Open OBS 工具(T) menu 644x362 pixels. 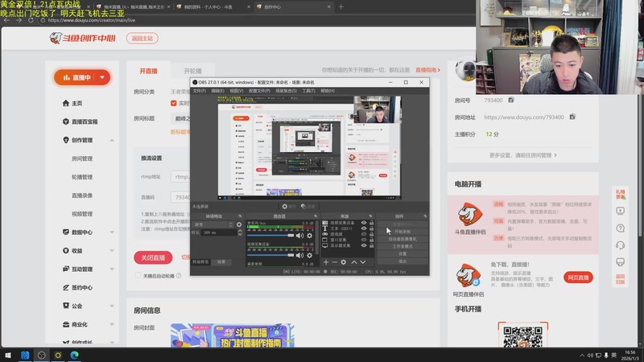308,91
